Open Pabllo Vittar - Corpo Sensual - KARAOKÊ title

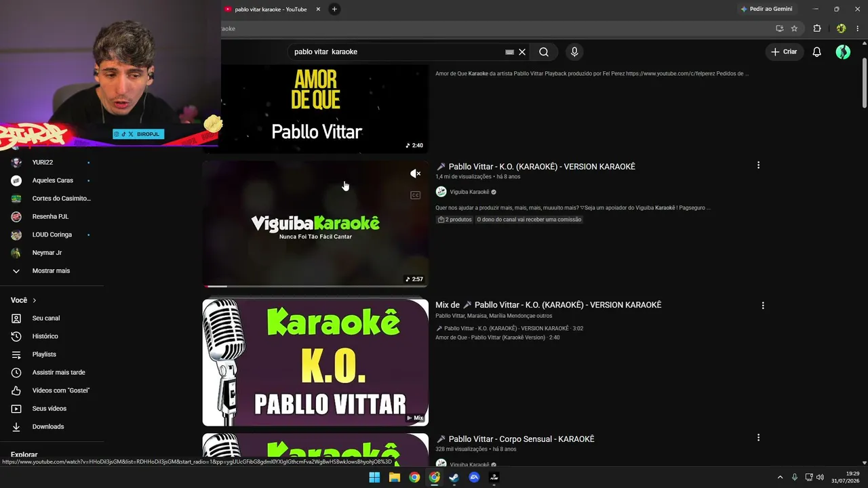point(515,439)
